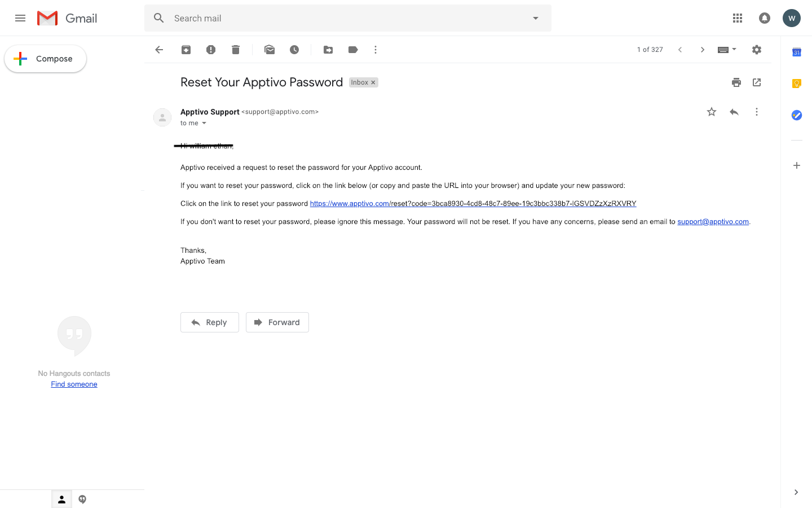Hide side panel chevron arrow

tap(796, 492)
